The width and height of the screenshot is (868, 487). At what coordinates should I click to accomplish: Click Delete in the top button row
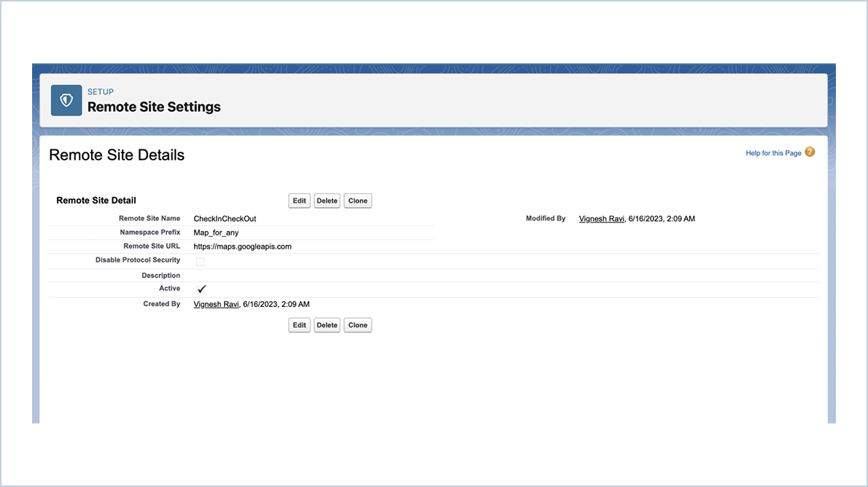click(327, 200)
